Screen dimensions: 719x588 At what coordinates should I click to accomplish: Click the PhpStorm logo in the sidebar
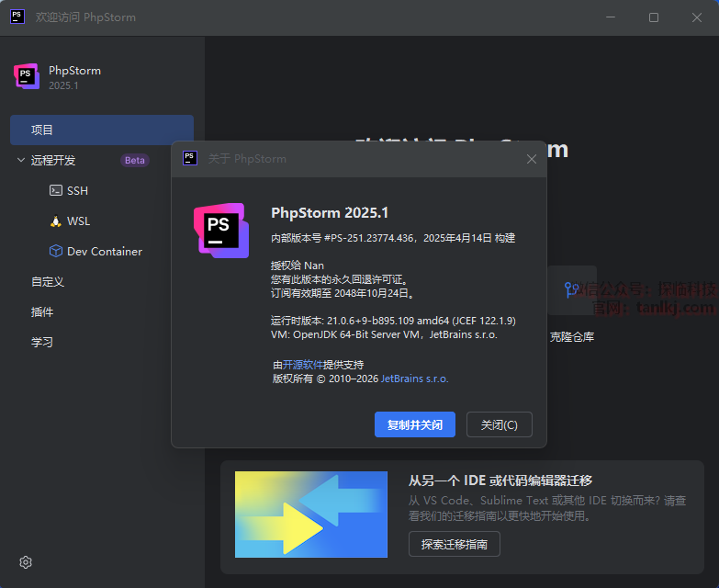pyautogui.click(x=27, y=77)
